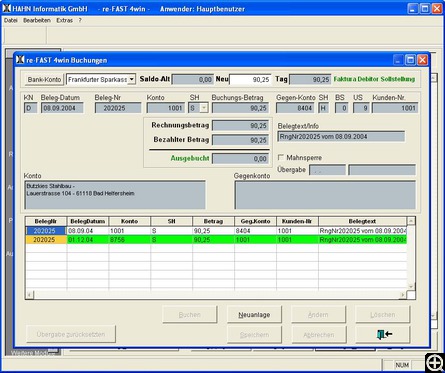
Task: Open the Extras menu
Action: (64, 20)
